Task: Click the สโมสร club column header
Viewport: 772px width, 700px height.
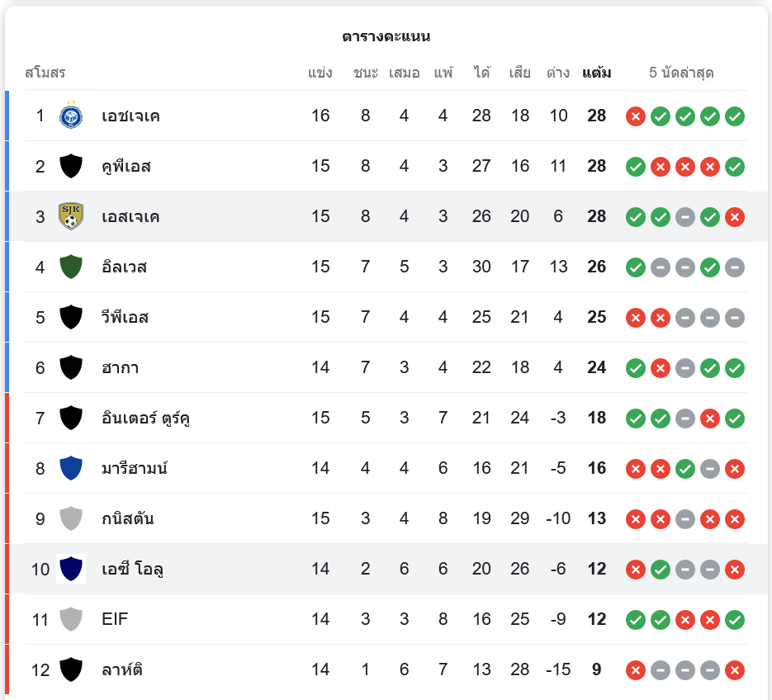Action: pos(45,73)
